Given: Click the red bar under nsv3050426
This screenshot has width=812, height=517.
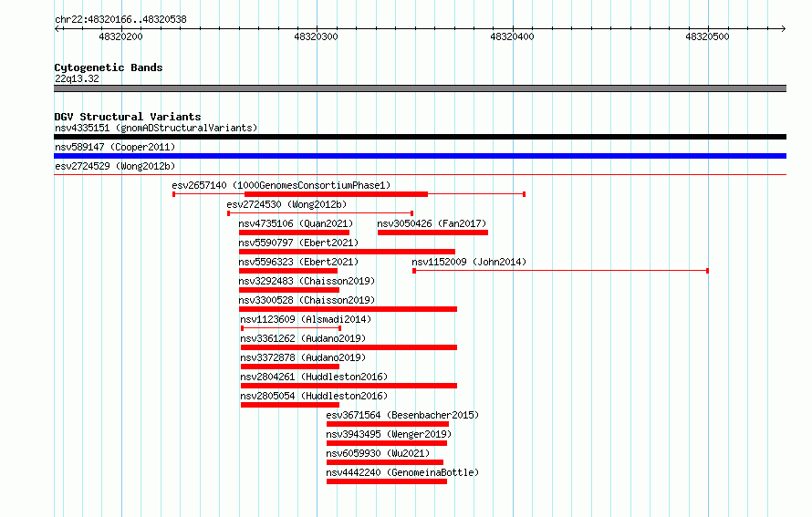Looking at the screenshot, I should (433, 233).
